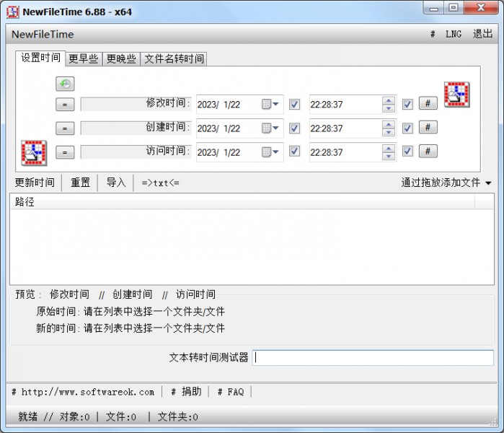504x433 pixels.
Task: Decrease 修改时间 time with down arrow
Action: coord(389,108)
